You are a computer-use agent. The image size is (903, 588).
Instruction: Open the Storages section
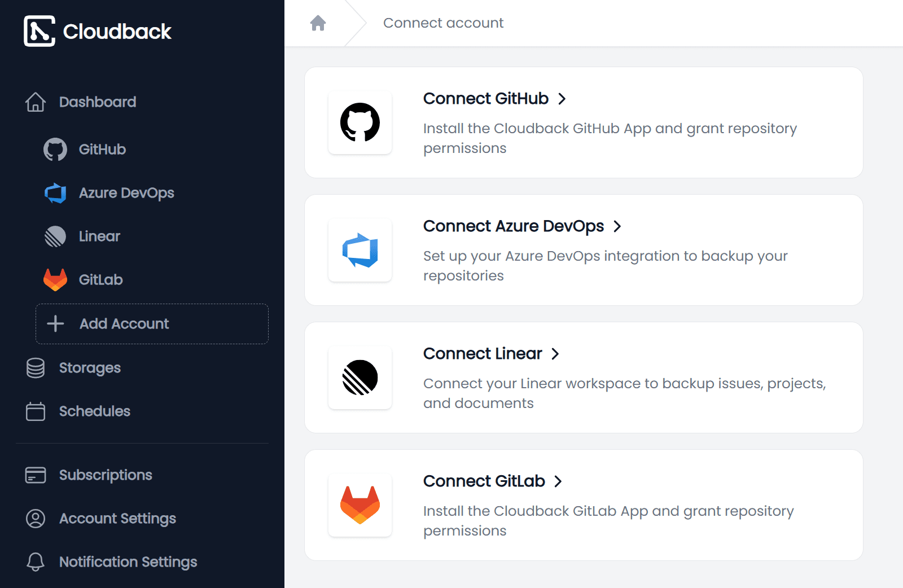tap(90, 368)
